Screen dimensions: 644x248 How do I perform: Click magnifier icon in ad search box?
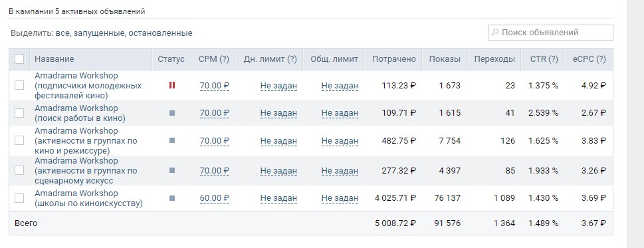click(x=495, y=33)
